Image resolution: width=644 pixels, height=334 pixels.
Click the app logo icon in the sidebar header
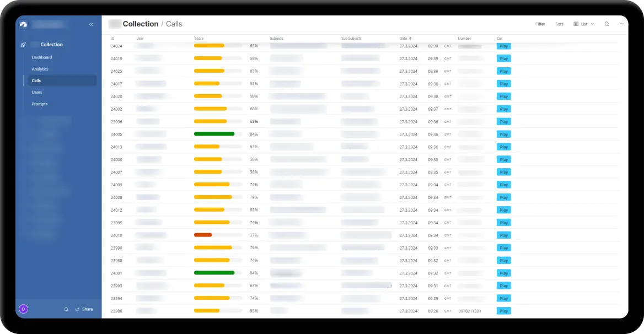point(23,25)
